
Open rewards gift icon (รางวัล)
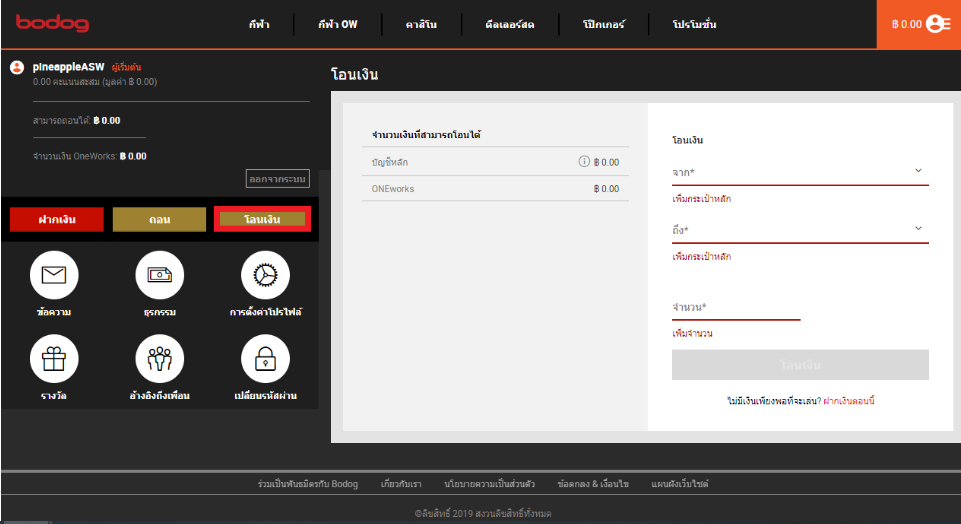[x=54, y=359]
